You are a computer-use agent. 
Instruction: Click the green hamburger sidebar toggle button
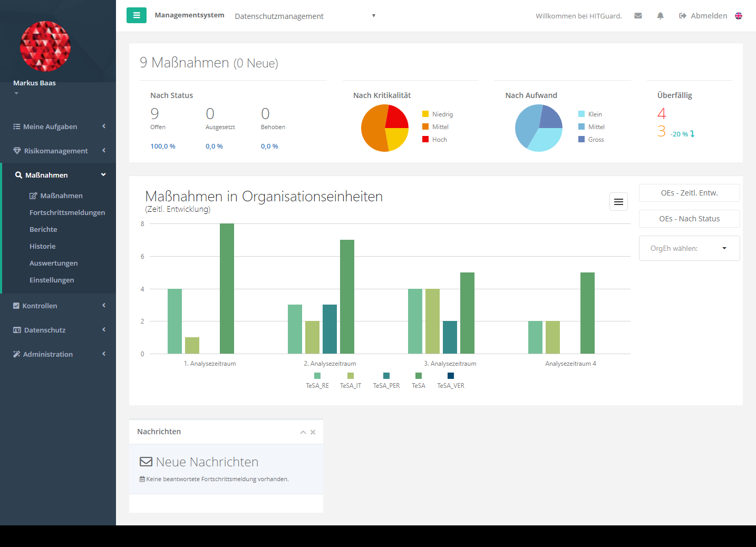pyautogui.click(x=136, y=15)
